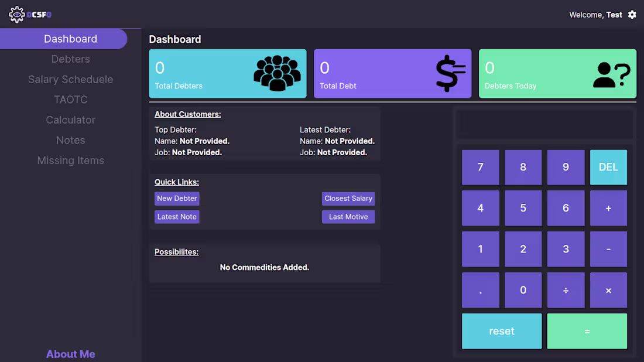
Task: Reset the calculator
Action: pyautogui.click(x=502, y=332)
